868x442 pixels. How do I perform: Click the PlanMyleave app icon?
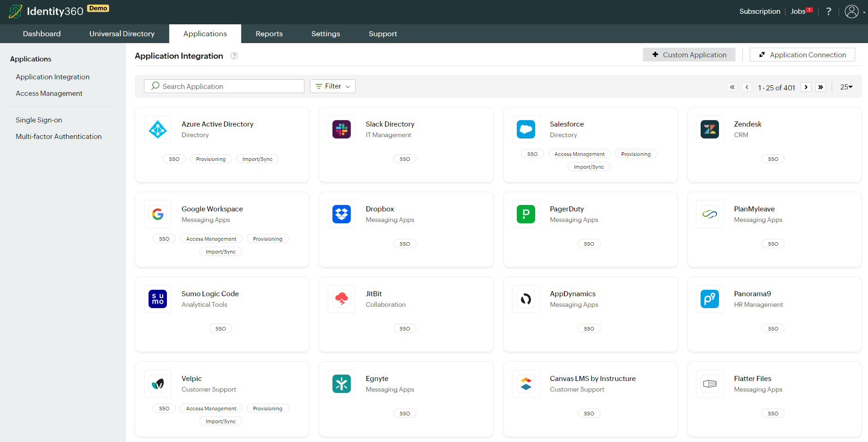pyautogui.click(x=709, y=214)
